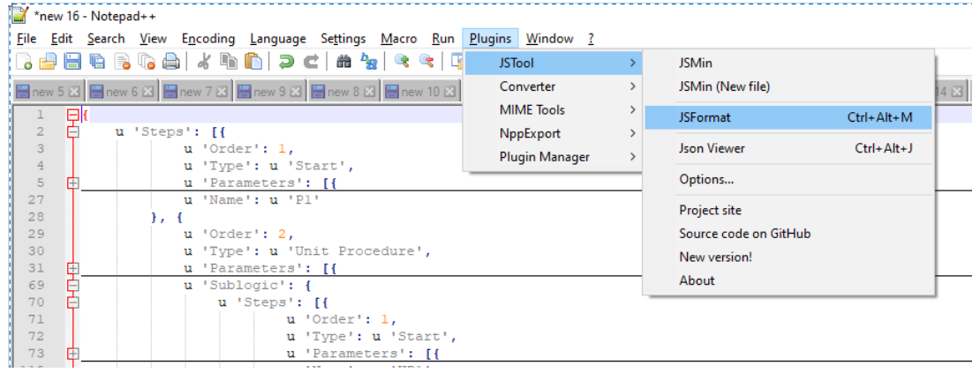Click the Undo green arrow icon
The width and height of the screenshot is (980, 373).
pos(286,61)
